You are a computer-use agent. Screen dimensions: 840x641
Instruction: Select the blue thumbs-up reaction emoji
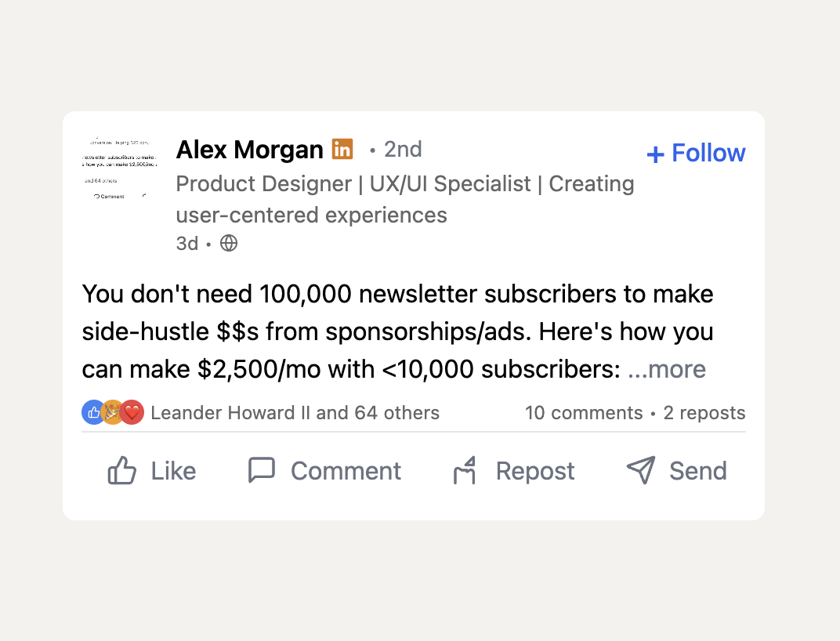(92, 411)
